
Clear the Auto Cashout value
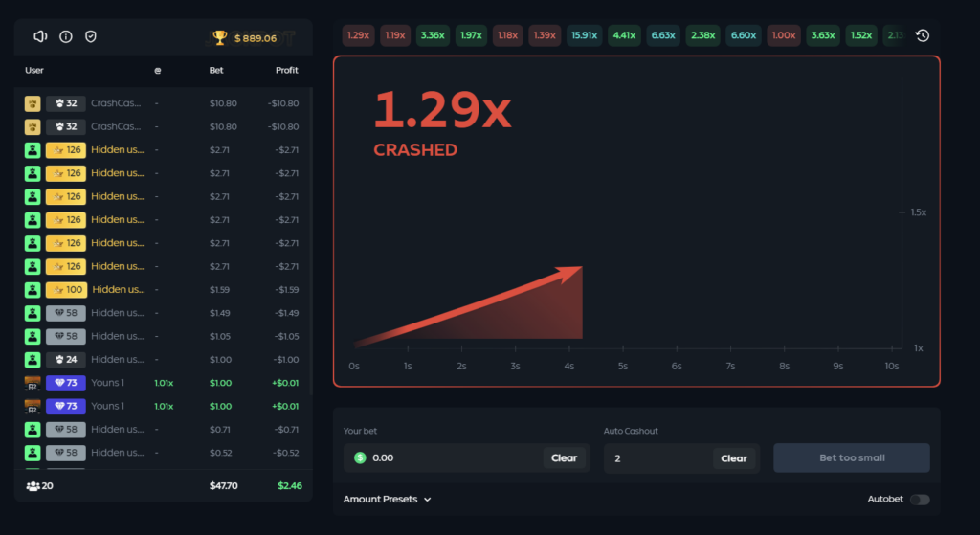tap(733, 457)
